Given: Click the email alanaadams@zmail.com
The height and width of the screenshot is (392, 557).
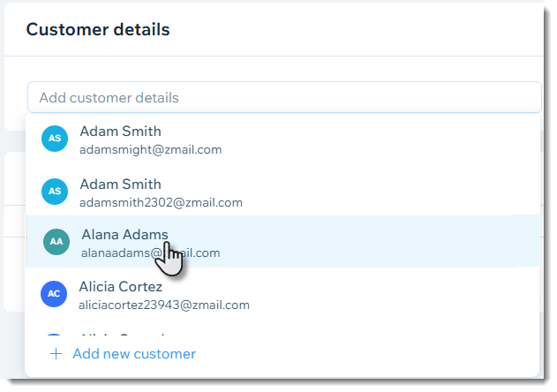Looking at the screenshot, I should tap(151, 253).
